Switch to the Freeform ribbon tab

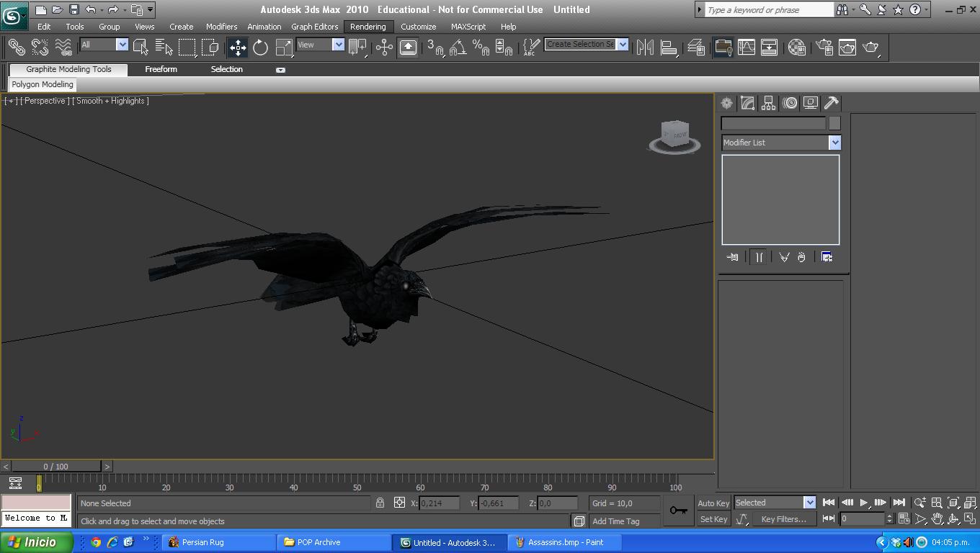(161, 69)
